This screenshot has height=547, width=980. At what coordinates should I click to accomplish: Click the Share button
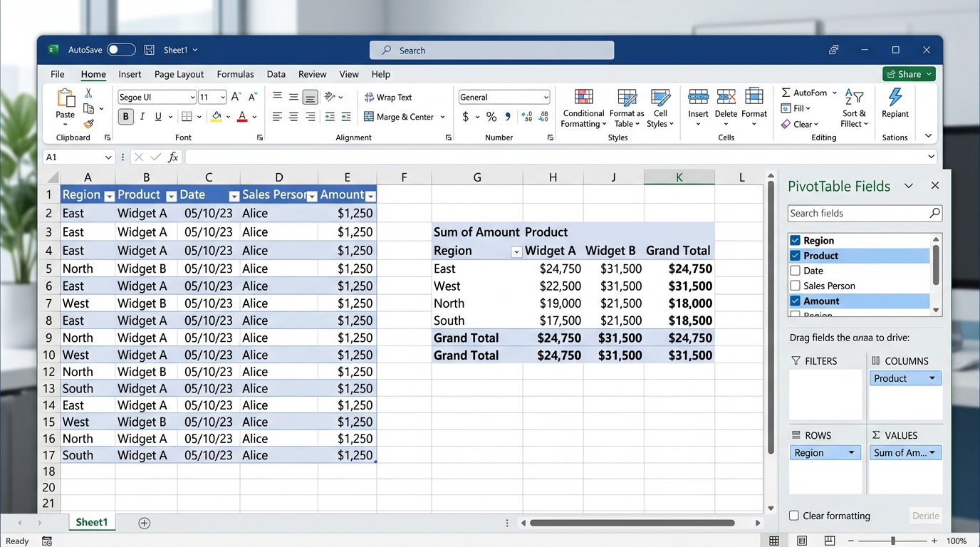(909, 74)
